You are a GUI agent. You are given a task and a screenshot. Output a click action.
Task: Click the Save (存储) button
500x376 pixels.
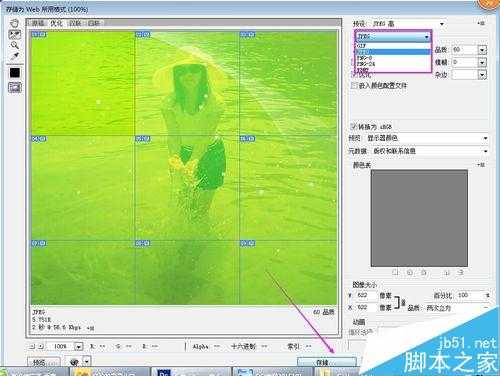click(x=327, y=362)
